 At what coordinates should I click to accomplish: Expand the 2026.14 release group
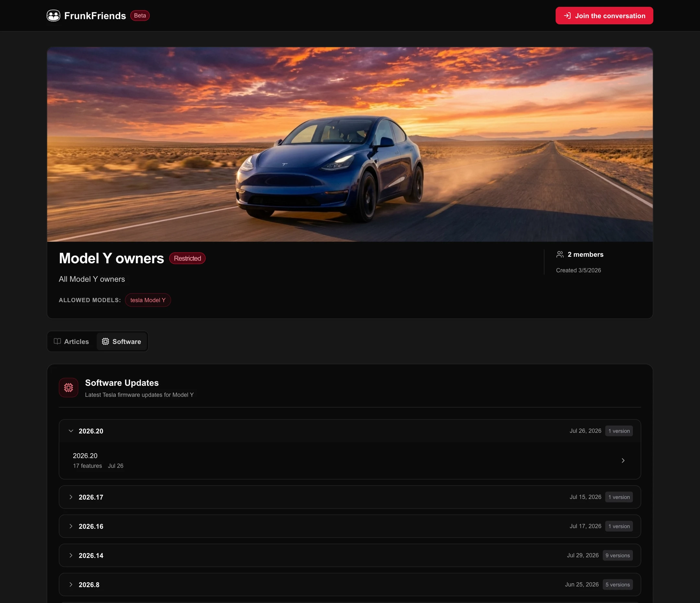(x=350, y=555)
